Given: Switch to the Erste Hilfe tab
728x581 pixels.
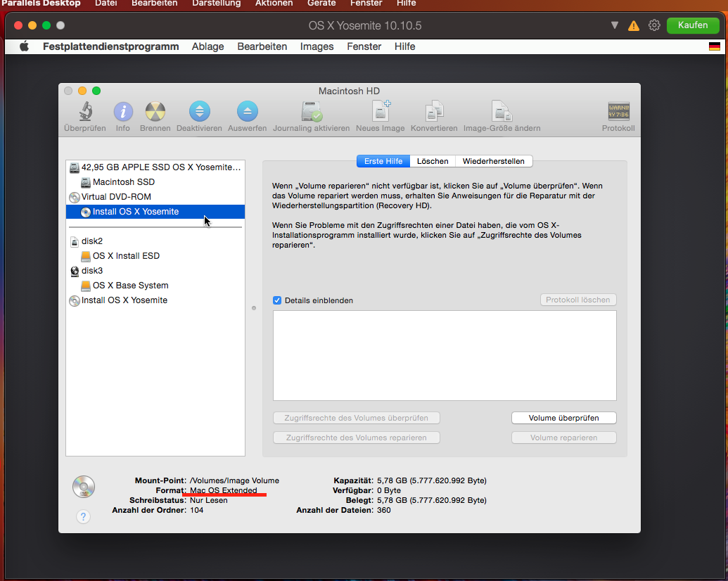Looking at the screenshot, I should tap(383, 161).
